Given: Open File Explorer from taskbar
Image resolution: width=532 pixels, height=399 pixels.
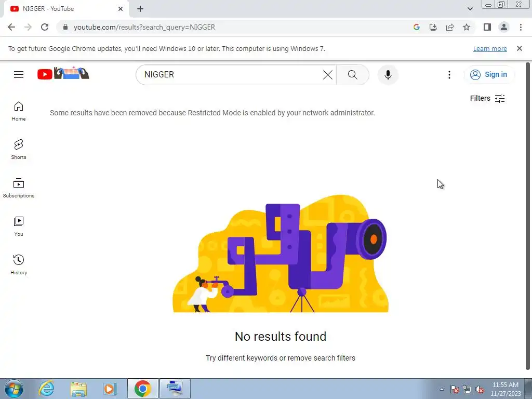Looking at the screenshot, I should 78,389.
